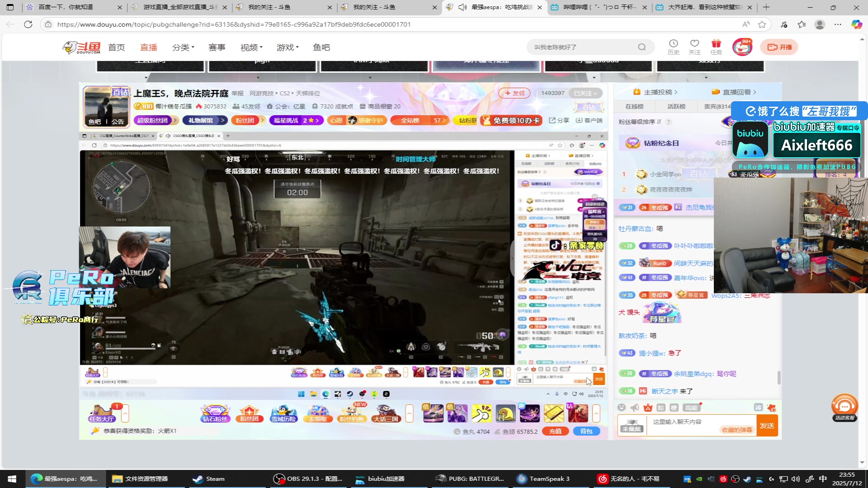Open the Douyu site logo

click(x=82, y=47)
